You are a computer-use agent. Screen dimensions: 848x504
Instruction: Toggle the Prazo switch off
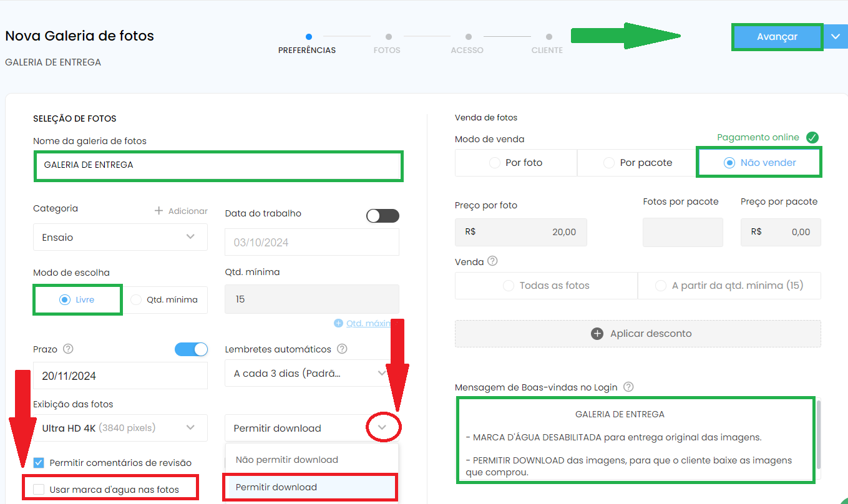(191, 349)
